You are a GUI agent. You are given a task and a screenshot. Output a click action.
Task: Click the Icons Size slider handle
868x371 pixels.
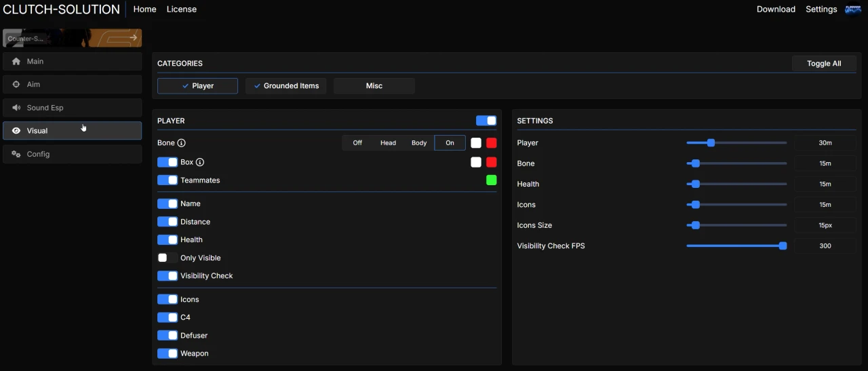(x=695, y=225)
